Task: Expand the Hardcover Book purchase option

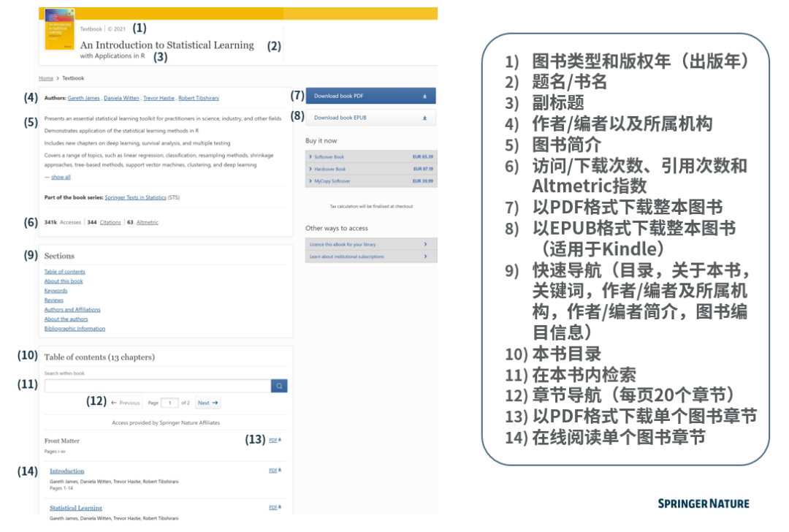Action: pos(371,169)
